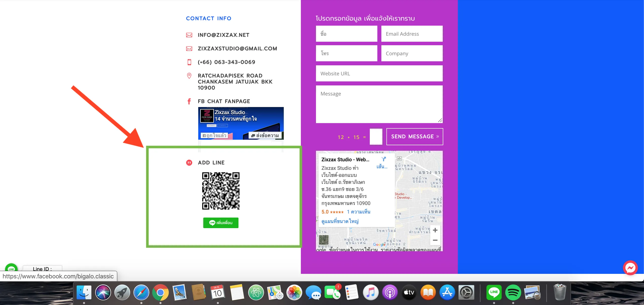
Task: Open Calendar icon showing 10
Action: [x=218, y=292]
